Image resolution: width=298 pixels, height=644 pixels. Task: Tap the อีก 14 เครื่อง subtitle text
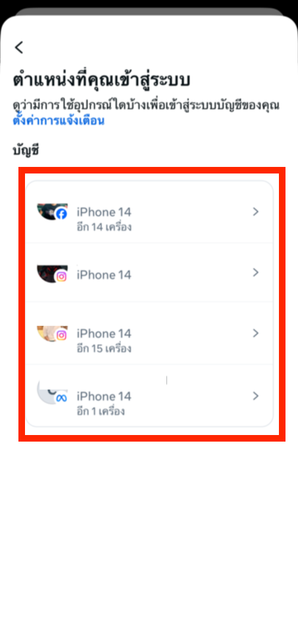click(x=104, y=227)
